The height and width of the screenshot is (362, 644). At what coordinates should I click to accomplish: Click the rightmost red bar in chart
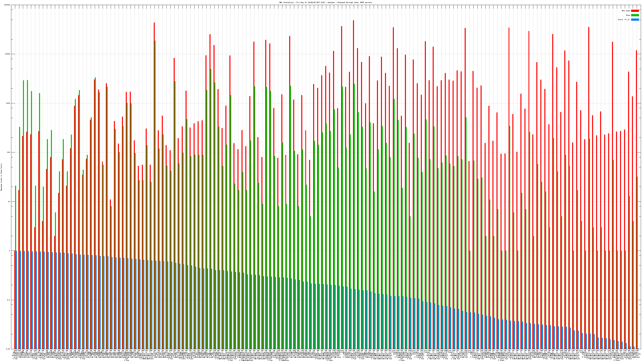636,175
